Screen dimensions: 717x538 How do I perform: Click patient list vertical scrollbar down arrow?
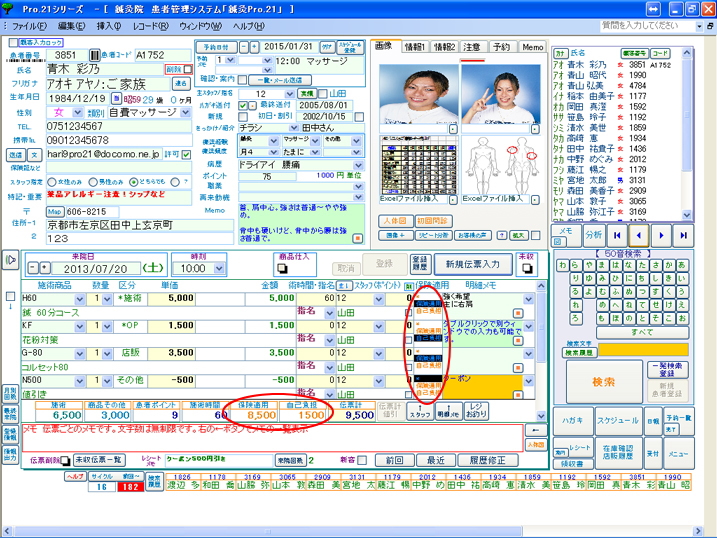(x=686, y=214)
